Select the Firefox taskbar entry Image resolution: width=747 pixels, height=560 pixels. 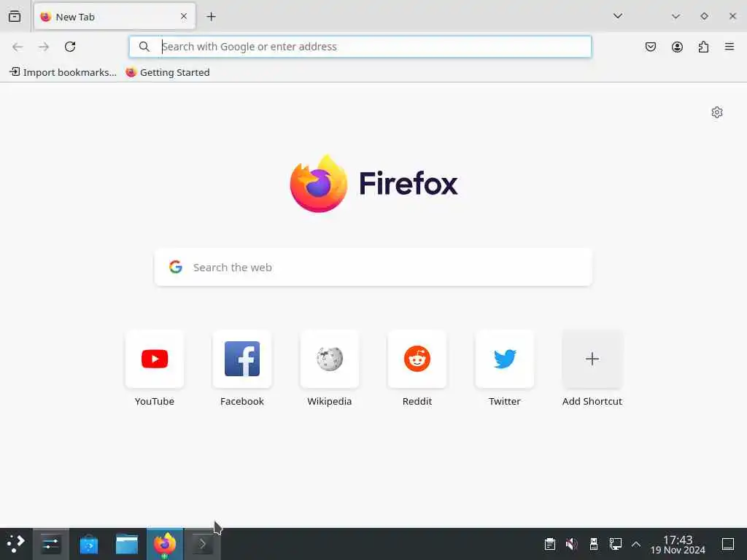click(x=165, y=544)
